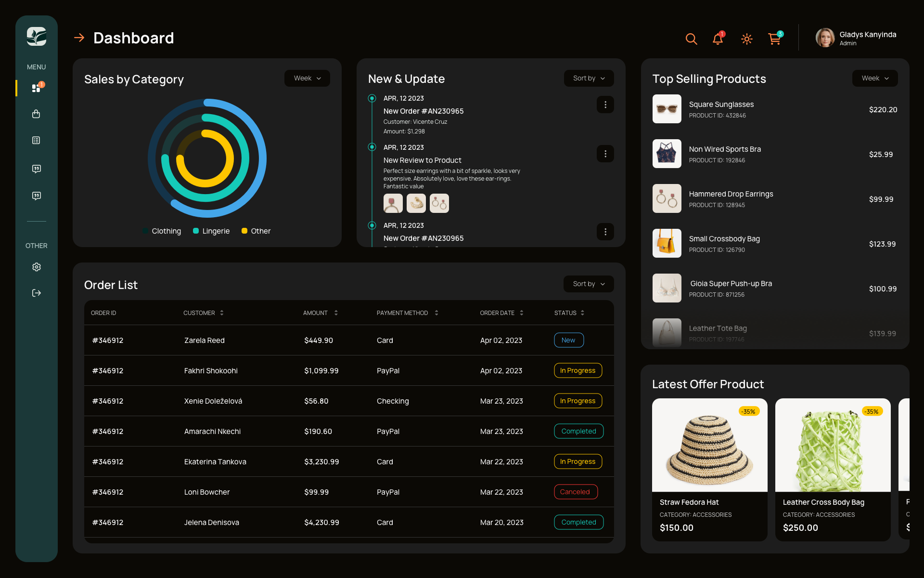Image resolution: width=924 pixels, height=578 pixels.
Task: Click the Leather Cross Body Bag product thumbnail
Action: (833, 445)
